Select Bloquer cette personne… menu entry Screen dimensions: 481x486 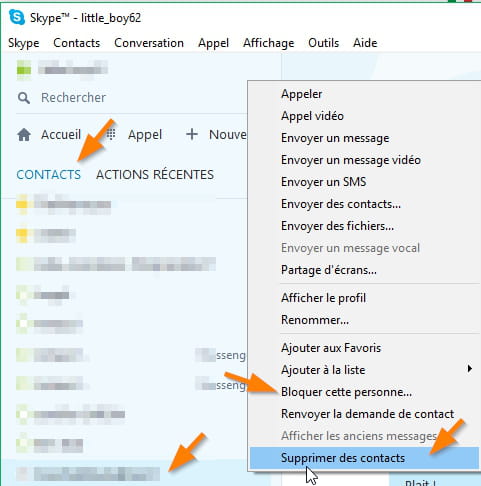pos(346,392)
